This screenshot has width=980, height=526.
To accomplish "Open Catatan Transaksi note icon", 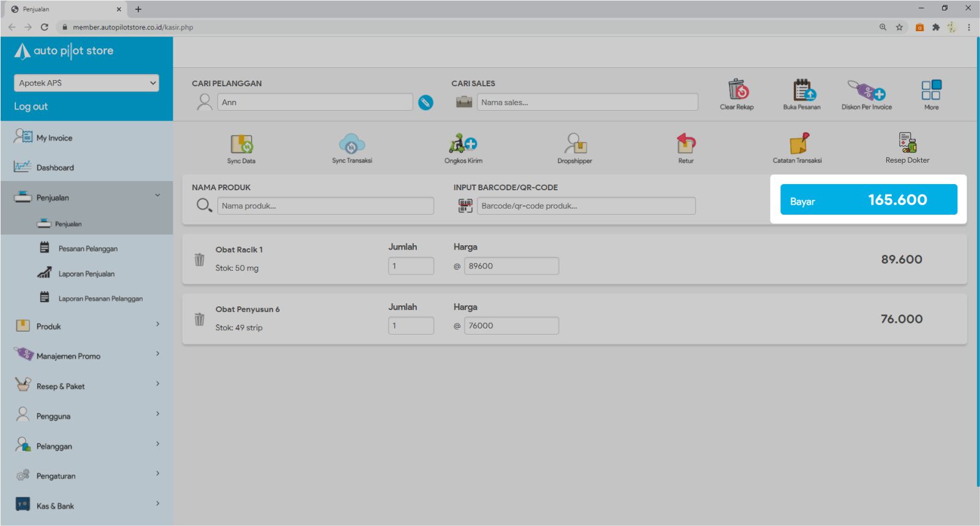I will click(x=798, y=144).
